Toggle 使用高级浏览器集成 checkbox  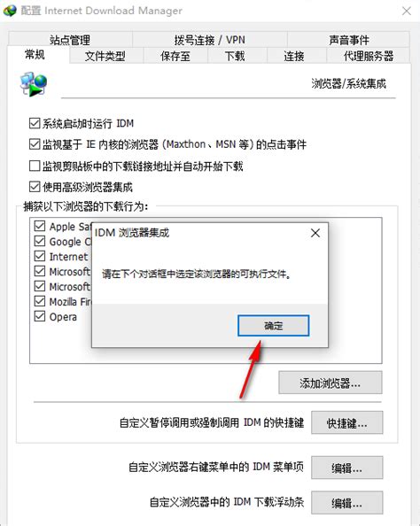click(x=35, y=187)
